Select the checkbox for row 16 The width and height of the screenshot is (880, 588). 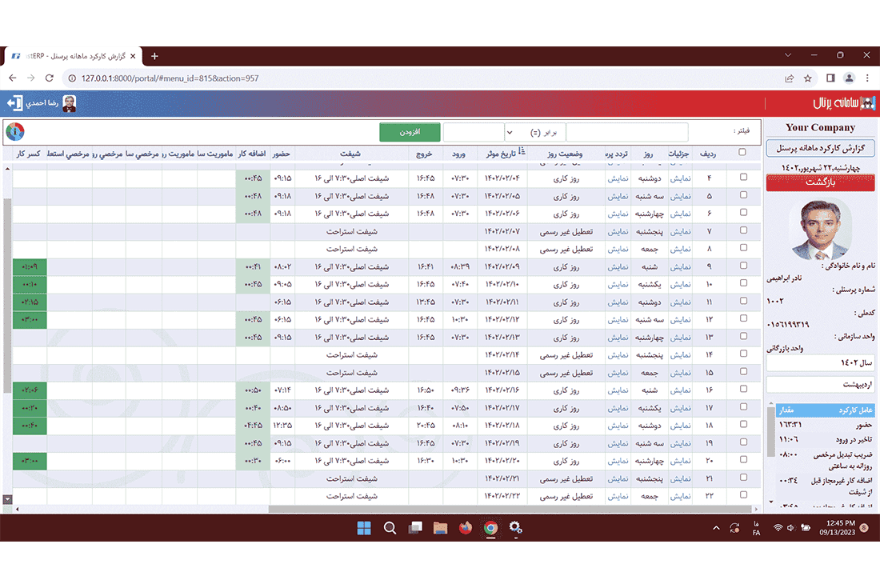tap(743, 390)
